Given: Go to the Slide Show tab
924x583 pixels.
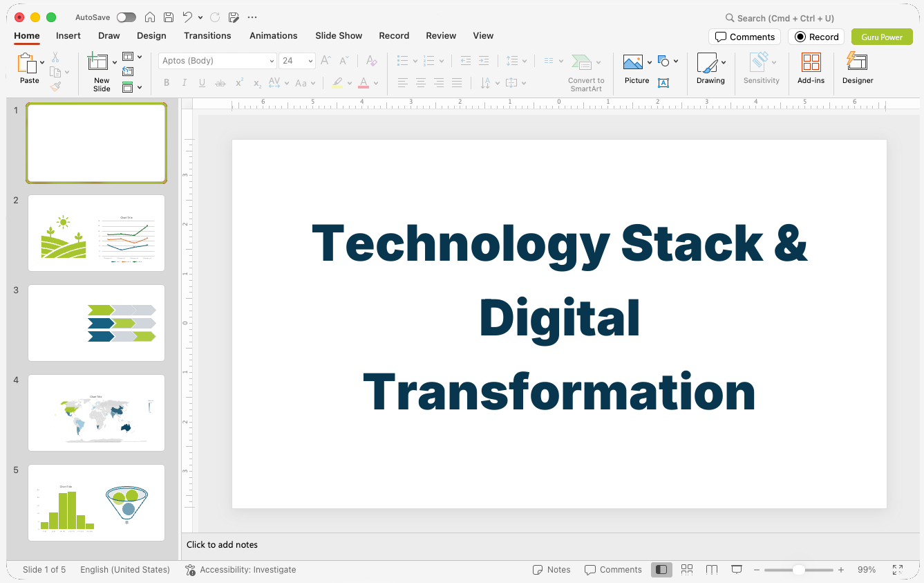Looking at the screenshot, I should (x=339, y=36).
